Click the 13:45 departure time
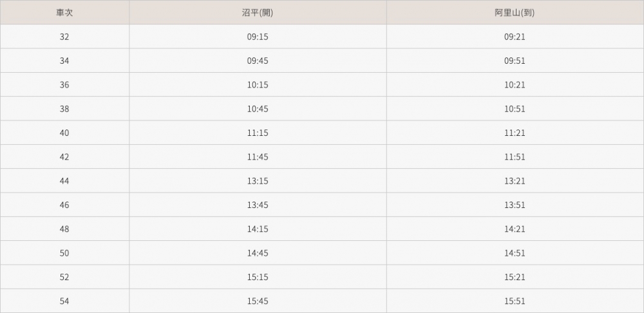The height and width of the screenshot is (313, 644). click(x=258, y=205)
